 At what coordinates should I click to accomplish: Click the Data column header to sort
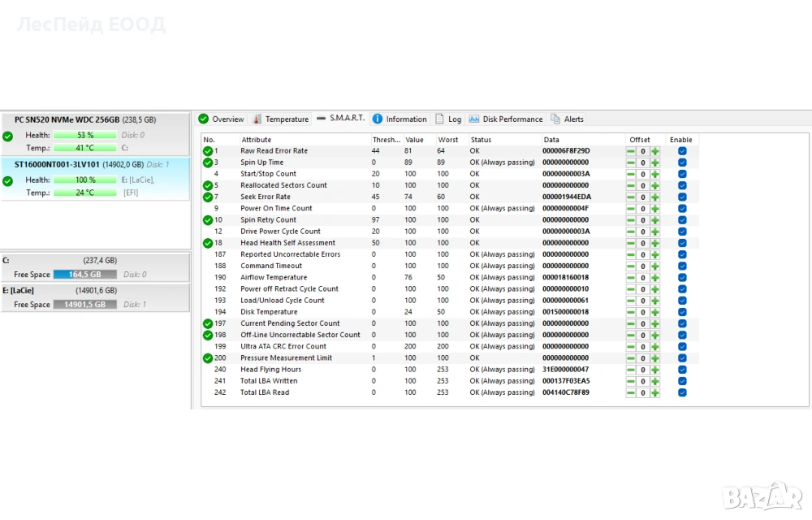pyautogui.click(x=551, y=141)
